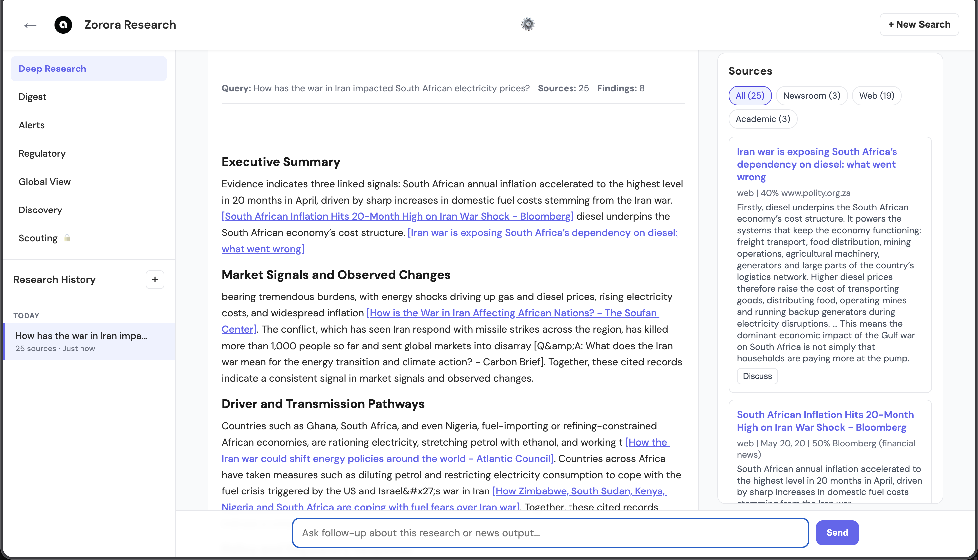Open Bloomberg source card title in Sources
978x560 pixels.
tap(825, 421)
